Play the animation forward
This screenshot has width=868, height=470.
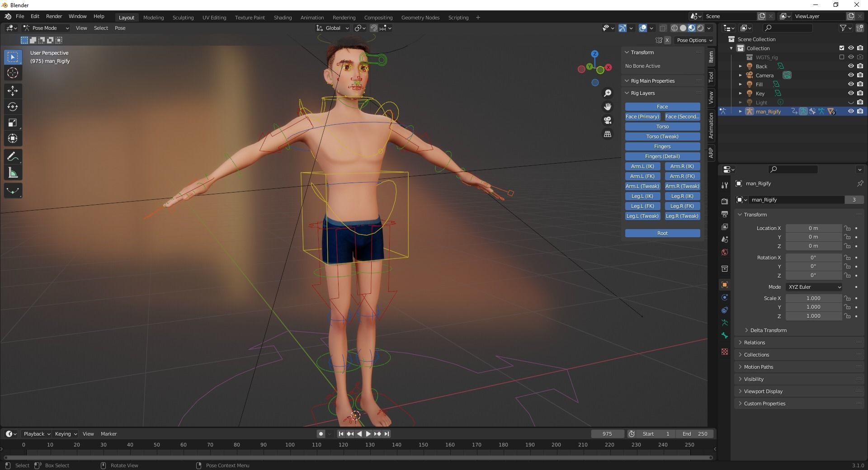pos(368,434)
